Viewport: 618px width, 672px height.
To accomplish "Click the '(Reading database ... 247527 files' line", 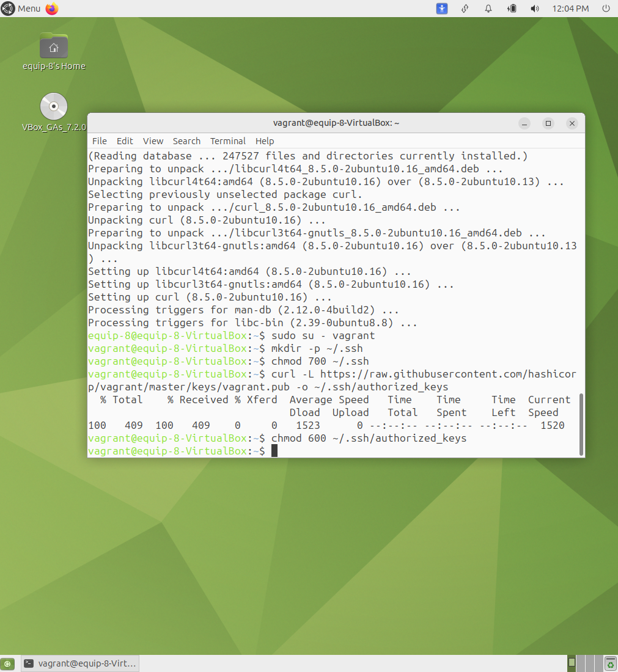I will [308, 156].
